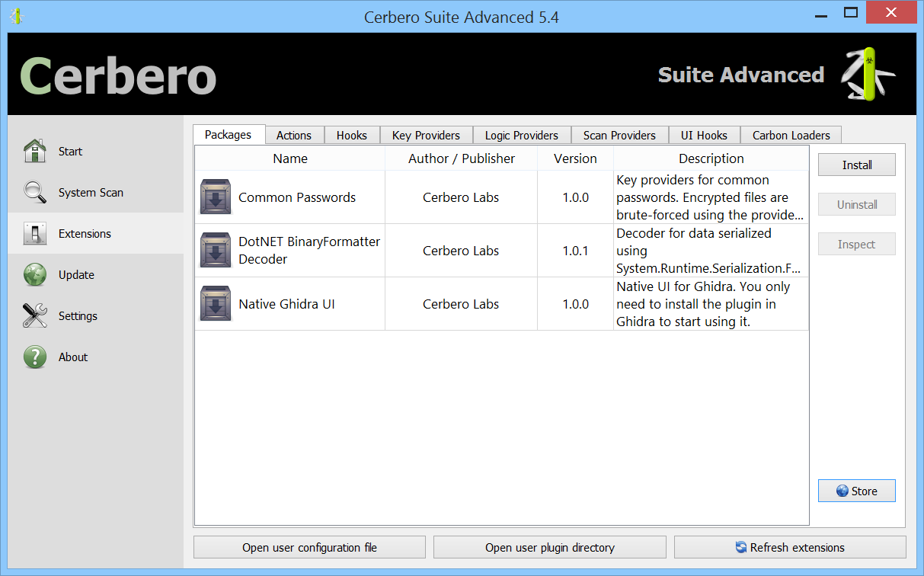The width and height of the screenshot is (924, 576).
Task: Click the Install button
Action: (857, 165)
